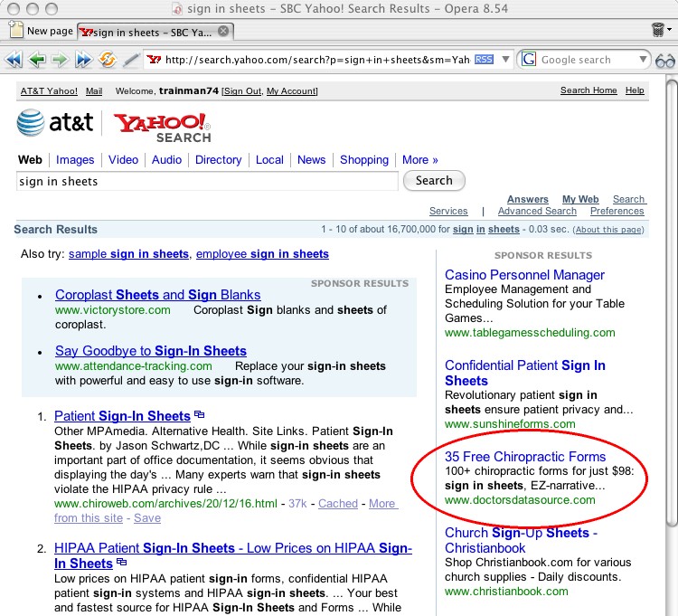Screen dimensions: 678x616
Task: Click the Rewind navigation icon
Action: click(x=14, y=60)
